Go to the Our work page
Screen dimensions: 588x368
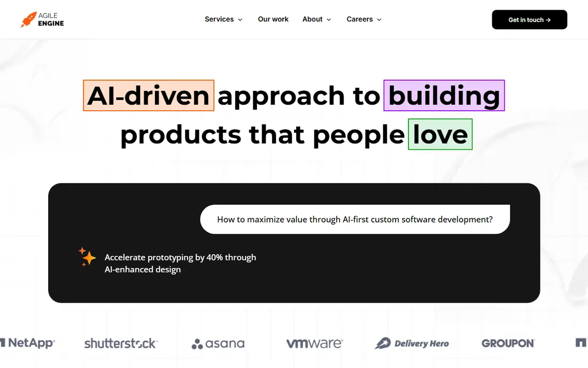click(x=273, y=19)
